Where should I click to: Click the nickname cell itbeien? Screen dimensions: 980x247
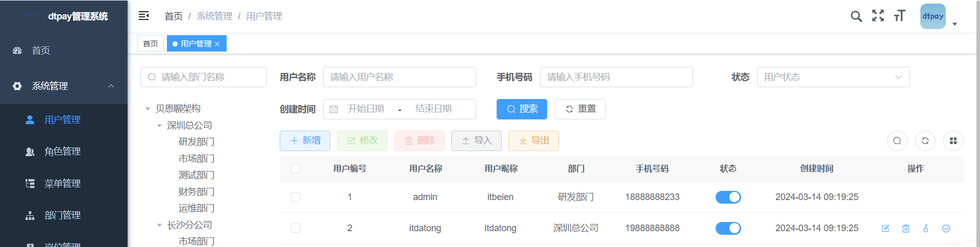point(500,197)
